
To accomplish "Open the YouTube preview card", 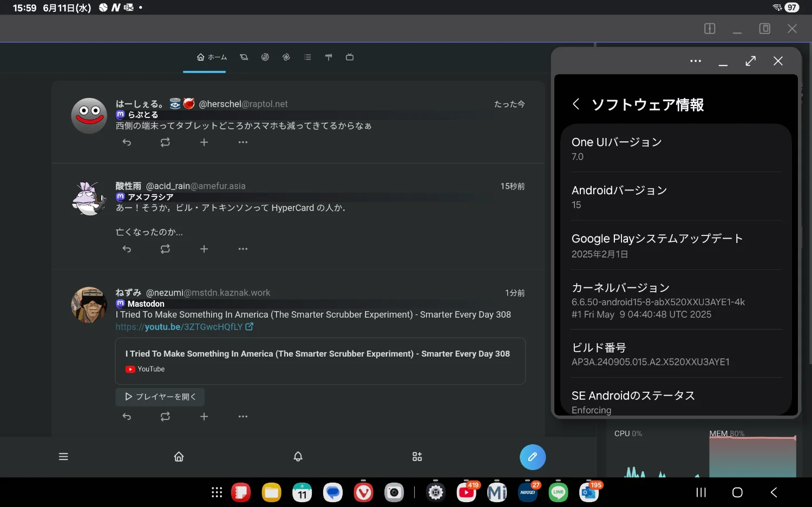I will pyautogui.click(x=320, y=361).
